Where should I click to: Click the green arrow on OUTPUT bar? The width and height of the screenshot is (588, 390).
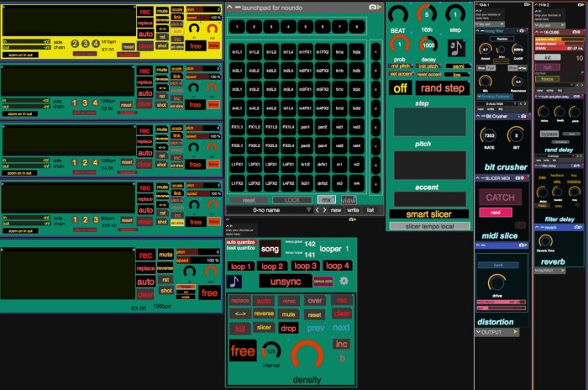click(x=516, y=332)
